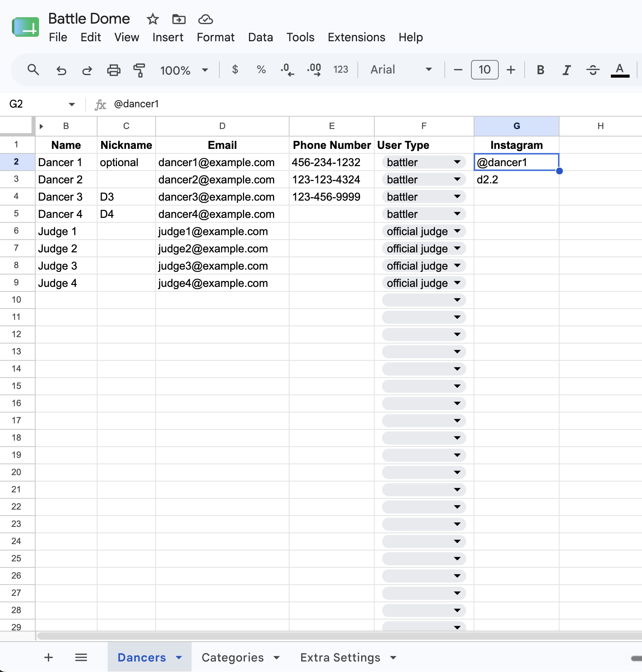The image size is (642, 672).
Task: Open the Help menu
Action: click(x=411, y=37)
